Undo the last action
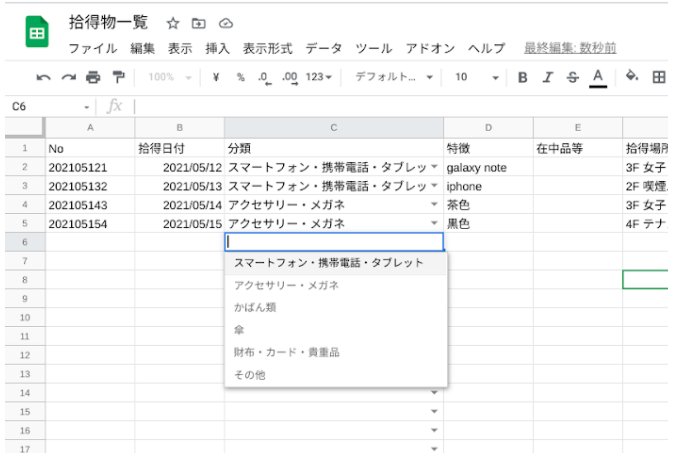The width and height of the screenshot is (674, 455). pos(43,77)
